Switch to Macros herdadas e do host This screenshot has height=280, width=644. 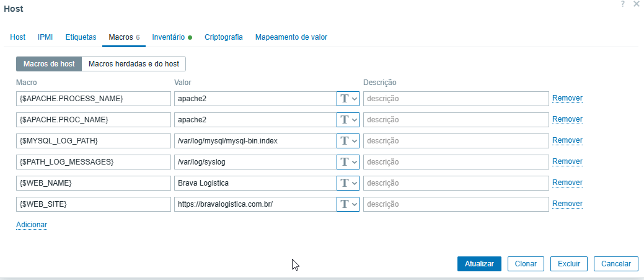[134, 64]
